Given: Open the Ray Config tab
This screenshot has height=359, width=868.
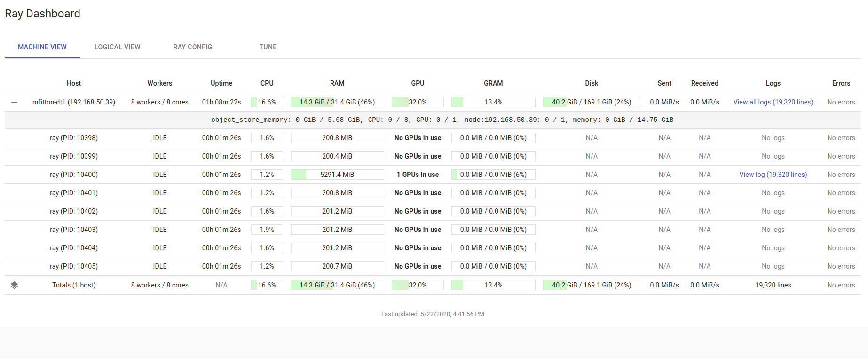Looking at the screenshot, I should click(x=193, y=47).
